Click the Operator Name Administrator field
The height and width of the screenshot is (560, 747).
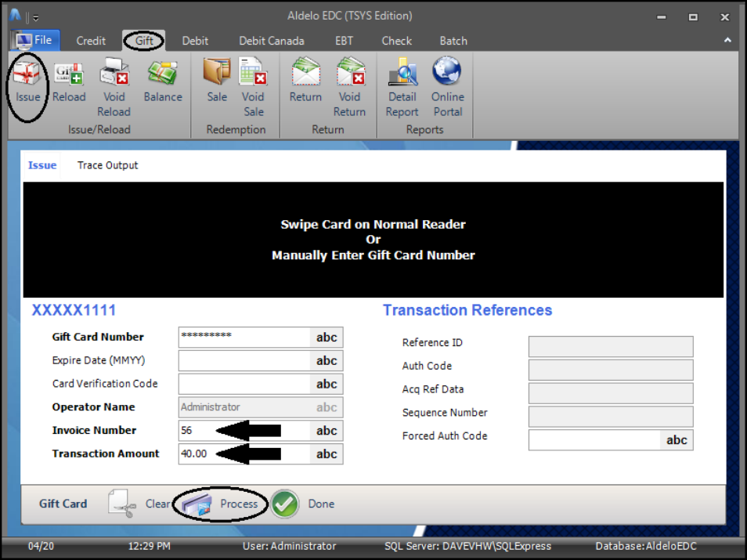coord(261,407)
